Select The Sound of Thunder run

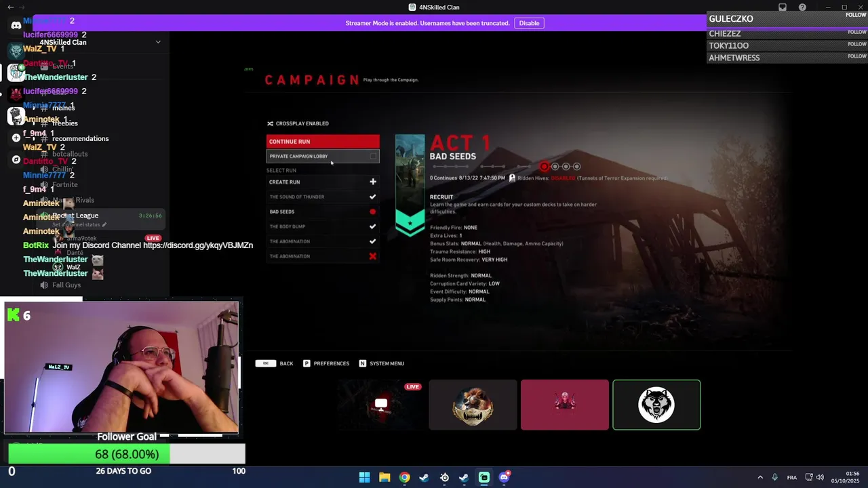pyautogui.click(x=323, y=197)
